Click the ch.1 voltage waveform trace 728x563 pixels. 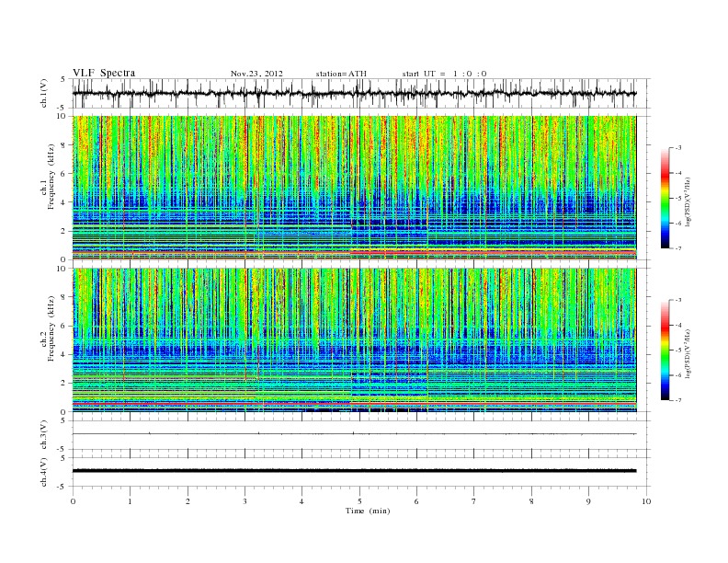click(x=354, y=93)
